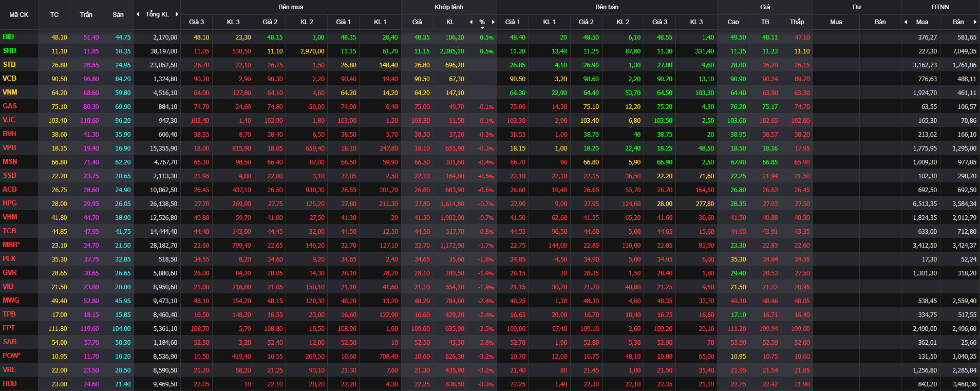Click KL 1 header under Bên mua

pos(380,22)
